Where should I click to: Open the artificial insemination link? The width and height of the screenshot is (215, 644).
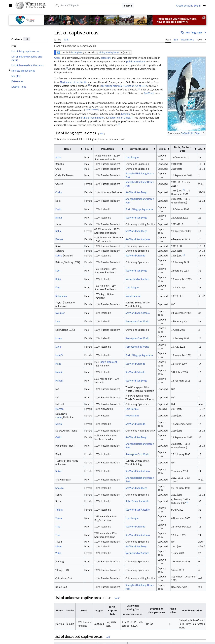(x=92, y=118)
